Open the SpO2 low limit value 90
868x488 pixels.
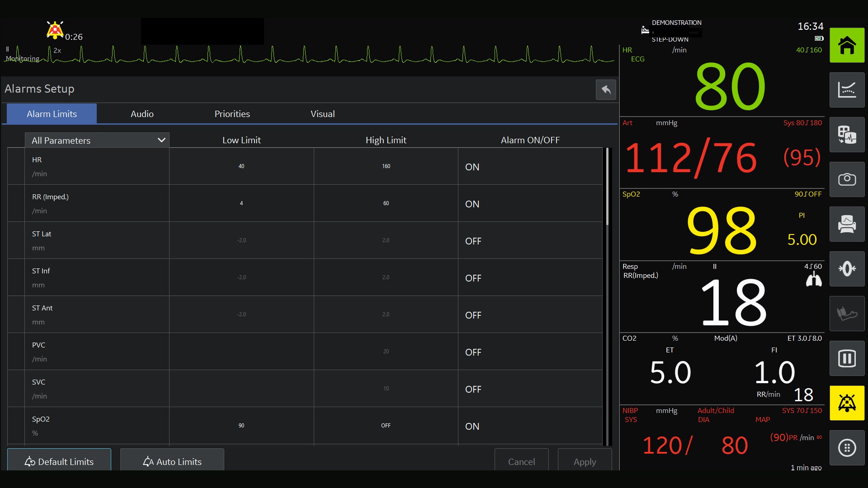[241, 426]
